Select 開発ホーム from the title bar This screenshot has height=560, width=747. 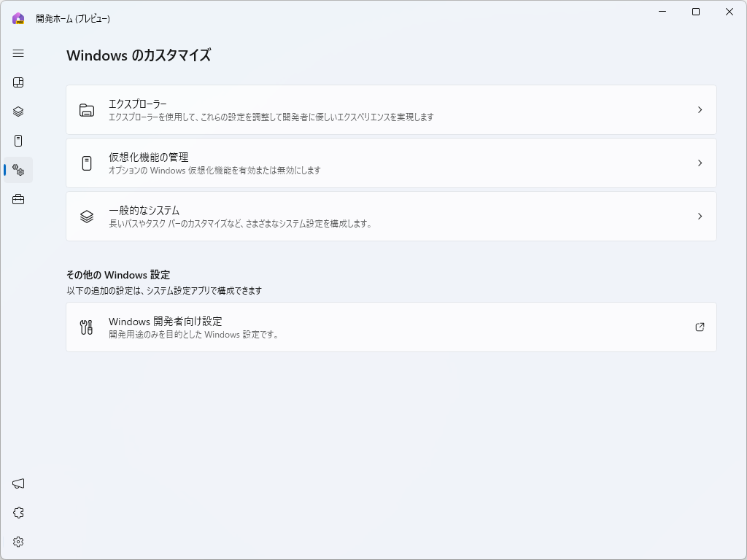[x=71, y=18]
